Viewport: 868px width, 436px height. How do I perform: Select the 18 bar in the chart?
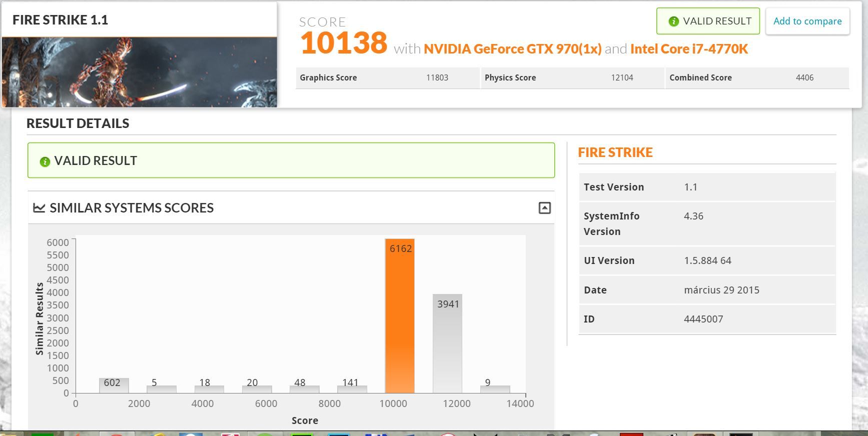pos(209,389)
